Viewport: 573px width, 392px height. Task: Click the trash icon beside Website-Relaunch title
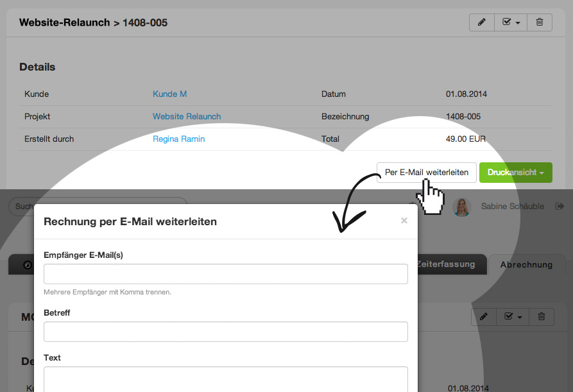tap(540, 22)
